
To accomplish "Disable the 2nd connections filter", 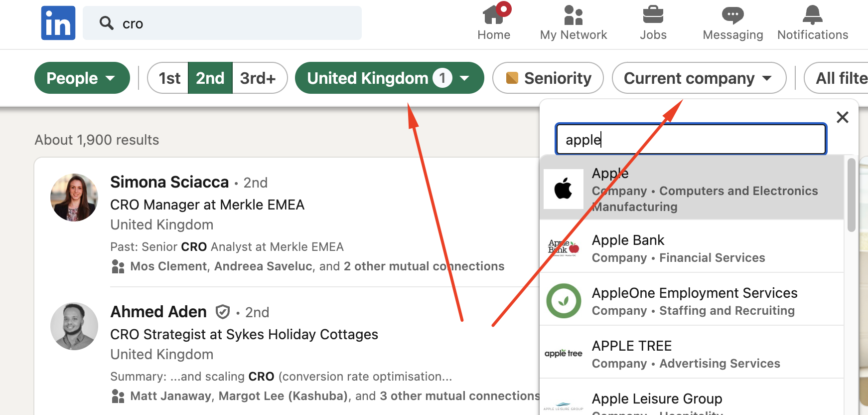I will (210, 78).
